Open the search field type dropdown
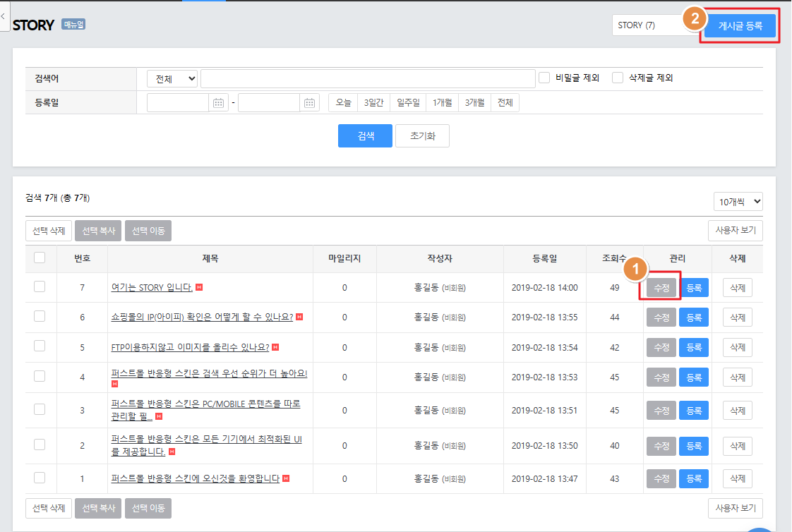The height and width of the screenshot is (532, 792). pos(172,78)
